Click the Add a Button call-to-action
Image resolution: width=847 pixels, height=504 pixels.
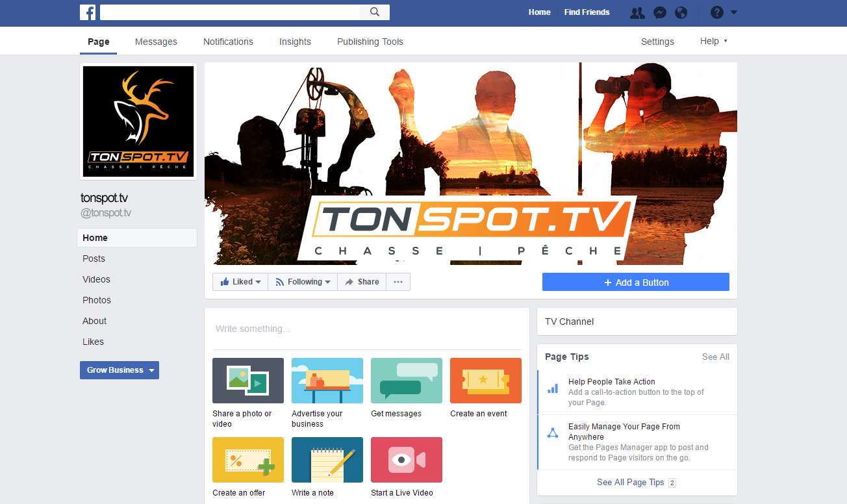636,282
